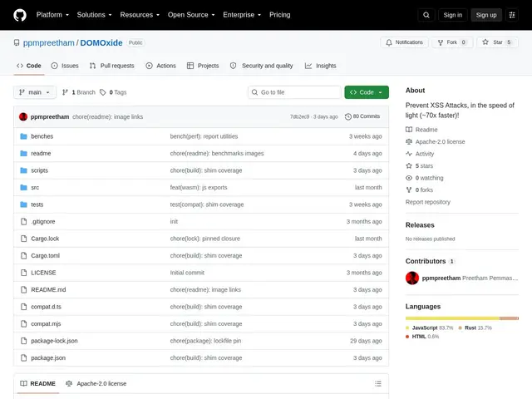
Task: Click the Go to file search field
Action: pos(294,92)
